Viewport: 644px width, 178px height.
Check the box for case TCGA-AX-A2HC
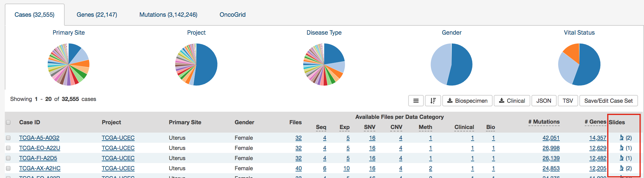tap(8, 168)
